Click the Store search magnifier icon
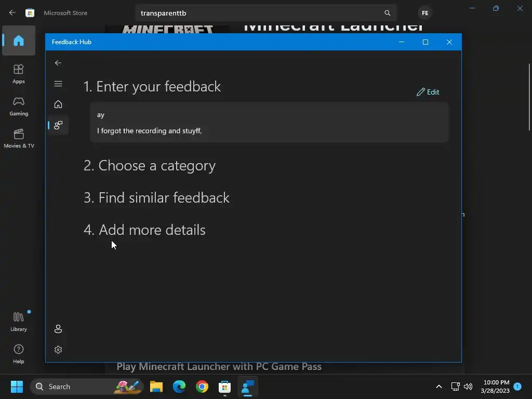The image size is (532, 399). pos(387,13)
